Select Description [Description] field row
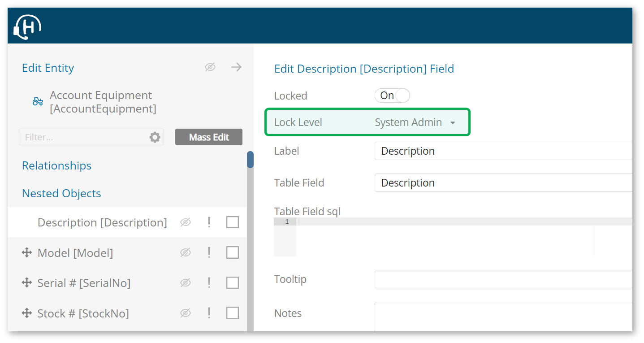 127,222
